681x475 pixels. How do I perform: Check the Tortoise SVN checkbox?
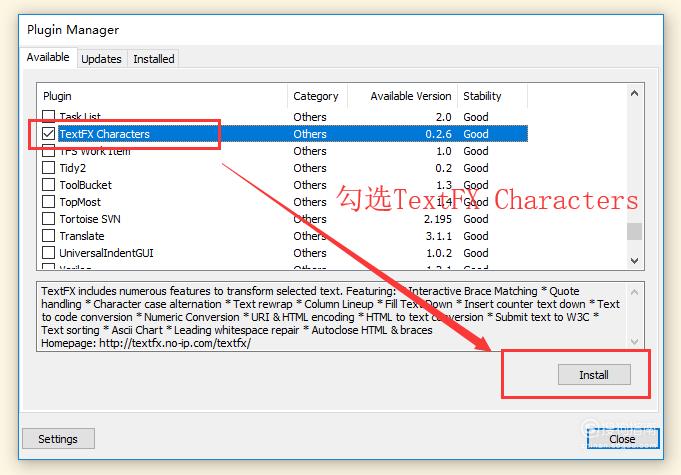point(48,218)
